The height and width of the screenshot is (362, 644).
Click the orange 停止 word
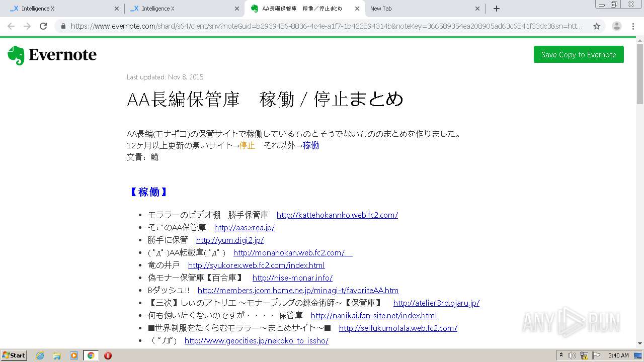point(247,146)
